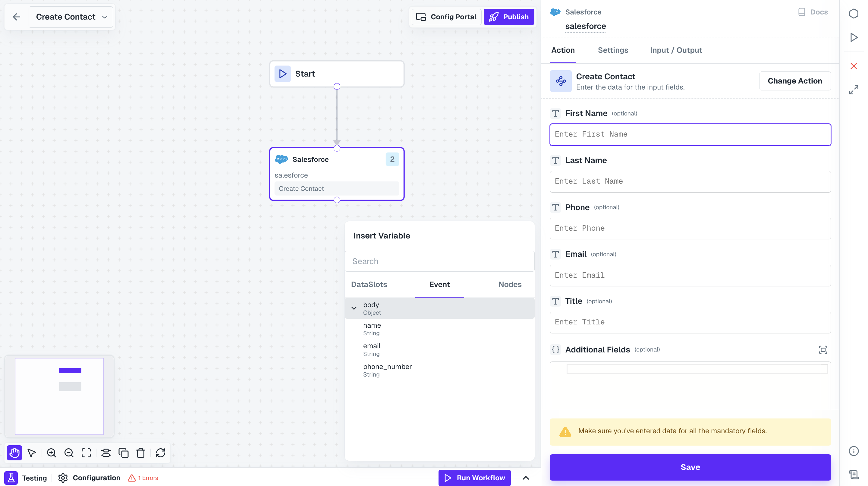The height and width of the screenshot is (486, 868).
Task: Zoom out of the canvas
Action: click(69, 453)
